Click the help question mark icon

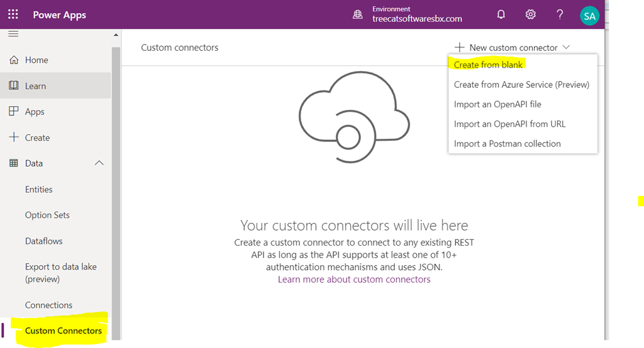[x=559, y=15]
